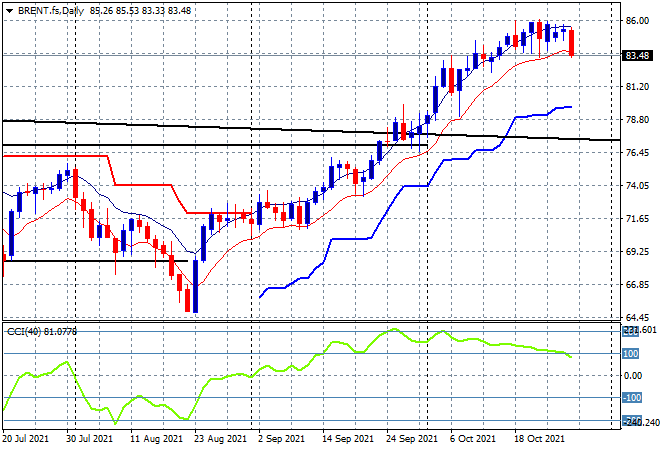Click the CCI -100 level label
660x450 pixels.
(x=632, y=397)
